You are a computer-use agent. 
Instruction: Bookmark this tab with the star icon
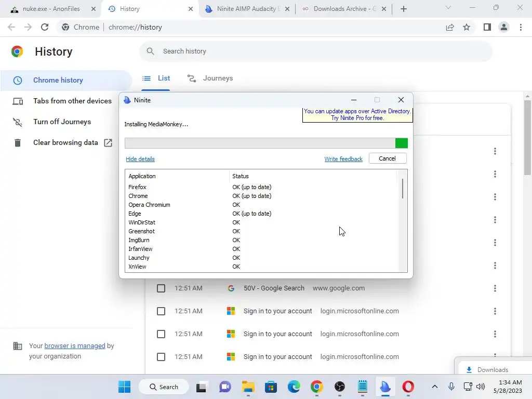tap(467, 27)
